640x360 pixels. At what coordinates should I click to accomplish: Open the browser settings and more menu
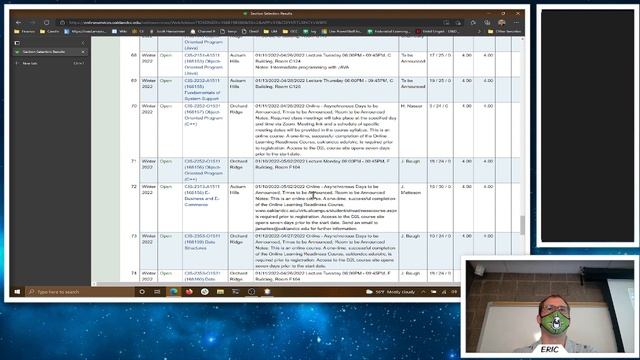pyautogui.click(x=516, y=22)
